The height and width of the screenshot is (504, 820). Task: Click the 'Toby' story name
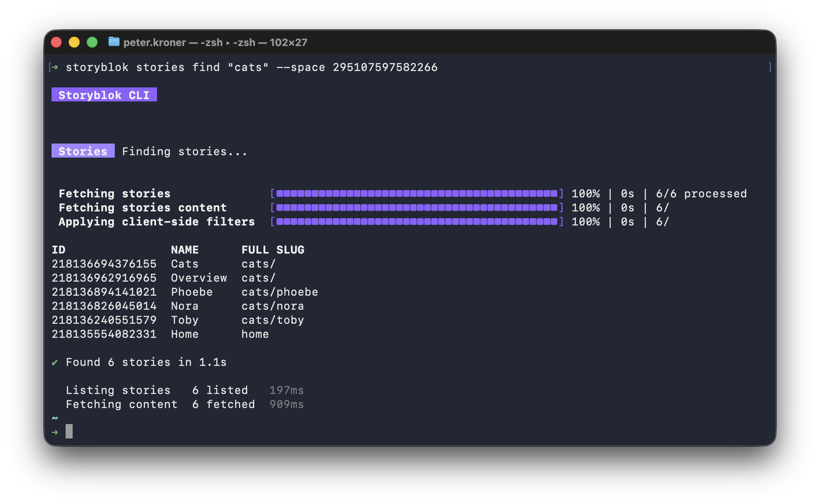click(x=185, y=320)
